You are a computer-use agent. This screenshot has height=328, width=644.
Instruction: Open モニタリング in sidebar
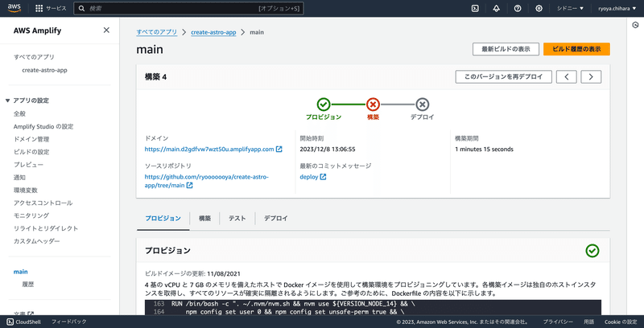[x=31, y=215]
